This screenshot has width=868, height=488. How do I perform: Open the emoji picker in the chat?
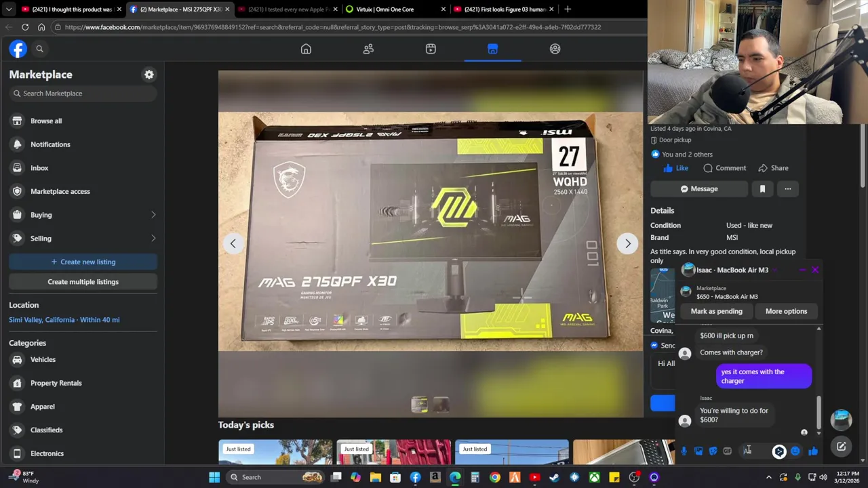point(795,451)
